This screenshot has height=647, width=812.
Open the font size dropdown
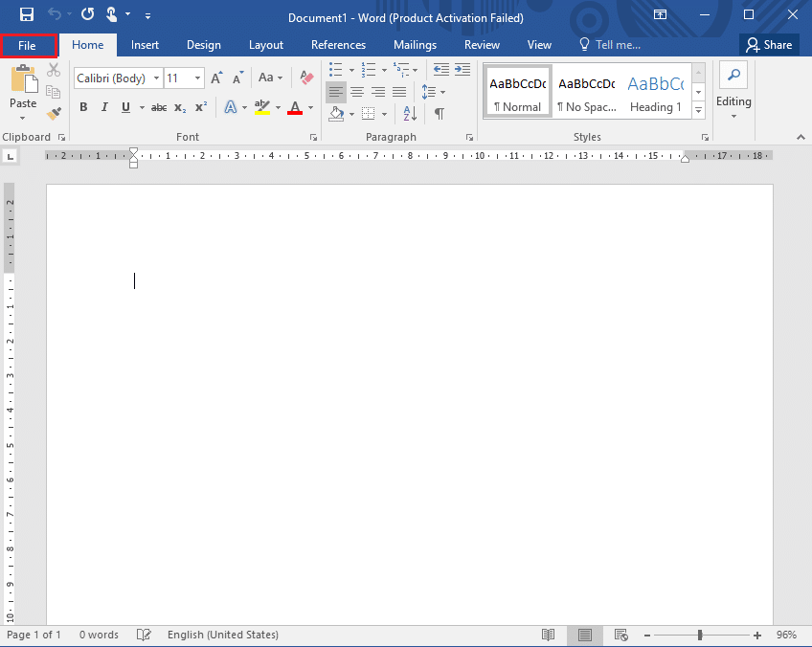pyautogui.click(x=196, y=78)
